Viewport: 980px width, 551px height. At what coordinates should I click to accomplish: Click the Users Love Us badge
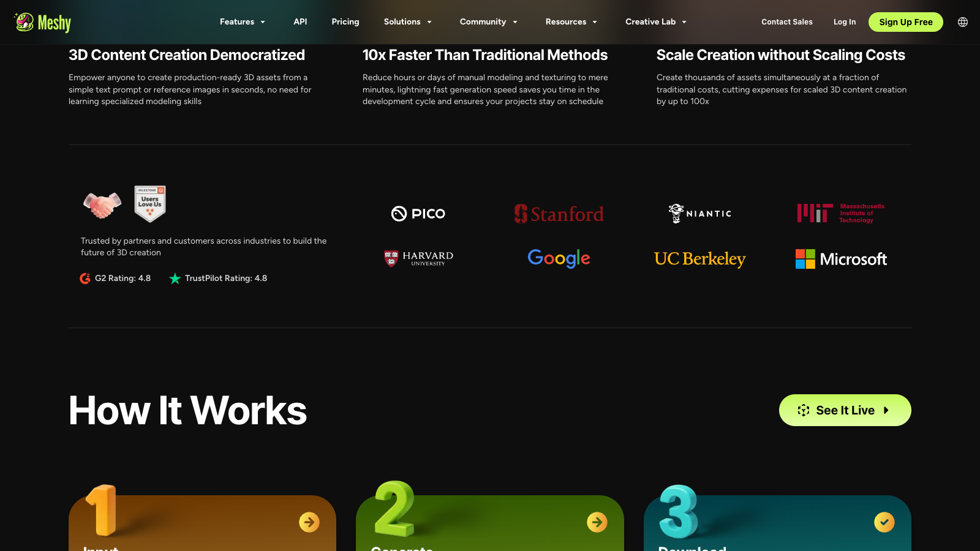point(150,203)
